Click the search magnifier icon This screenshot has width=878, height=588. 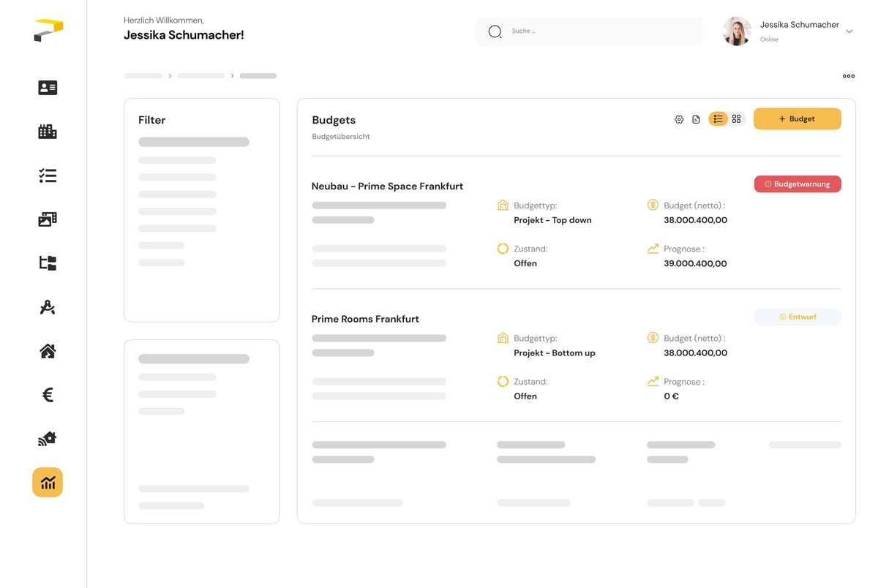pos(495,31)
